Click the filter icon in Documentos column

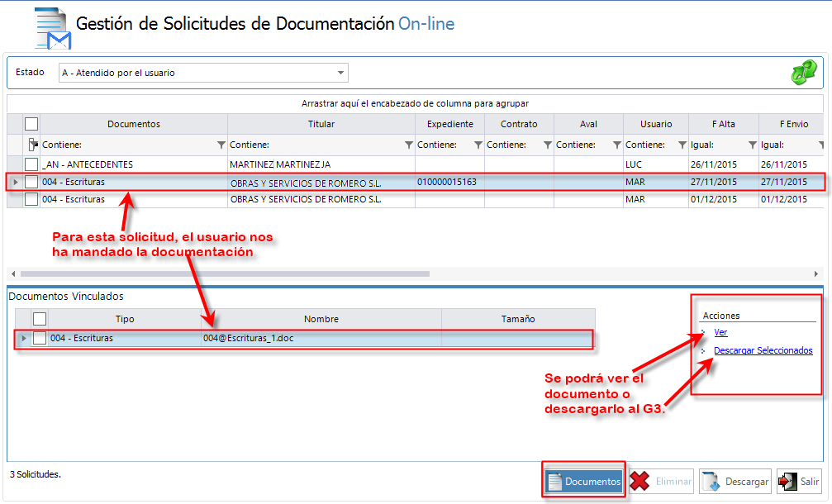[221, 145]
